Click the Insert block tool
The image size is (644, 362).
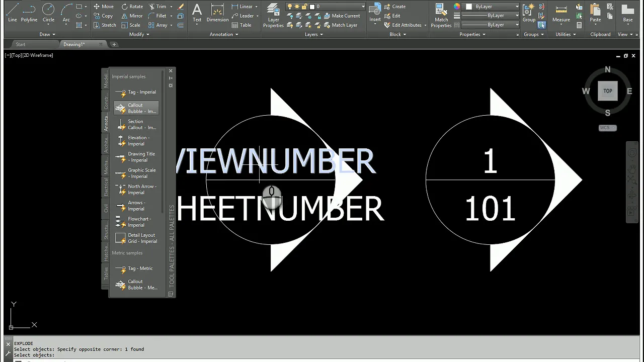375,13
